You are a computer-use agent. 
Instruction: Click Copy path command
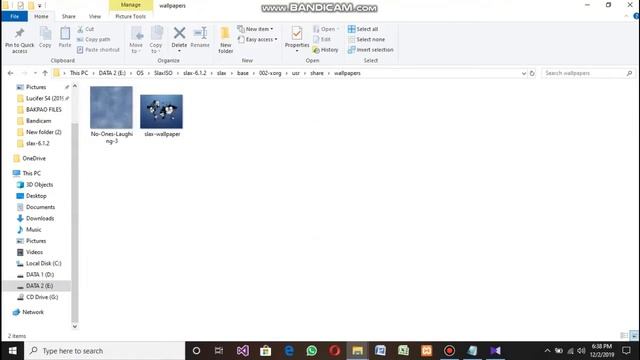pos(93,39)
